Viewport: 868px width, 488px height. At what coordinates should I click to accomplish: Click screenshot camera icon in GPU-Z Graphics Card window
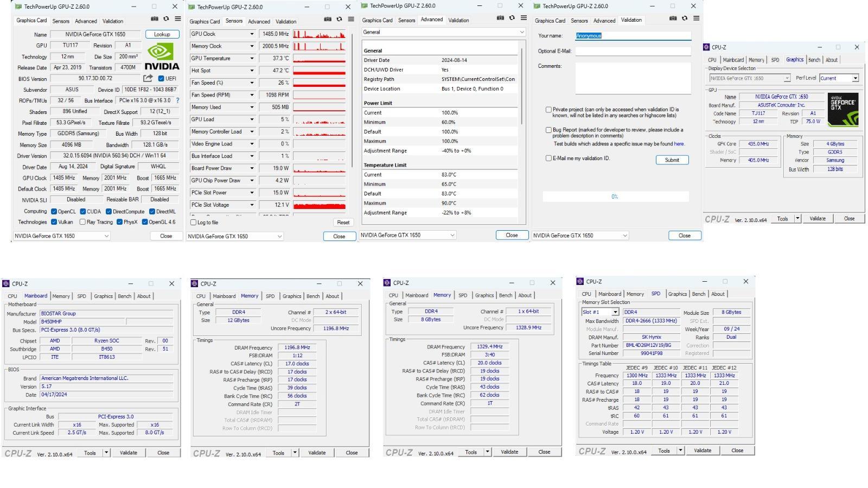pos(155,19)
